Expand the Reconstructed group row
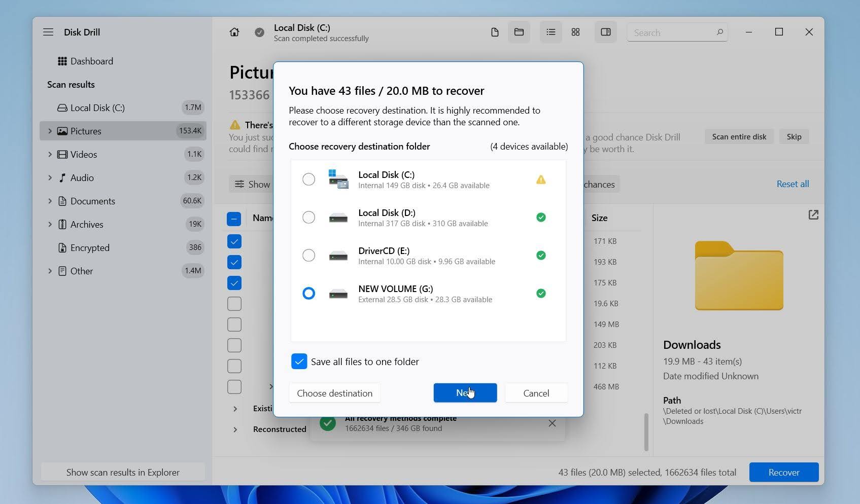This screenshot has width=860, height=504. [235, 429]
